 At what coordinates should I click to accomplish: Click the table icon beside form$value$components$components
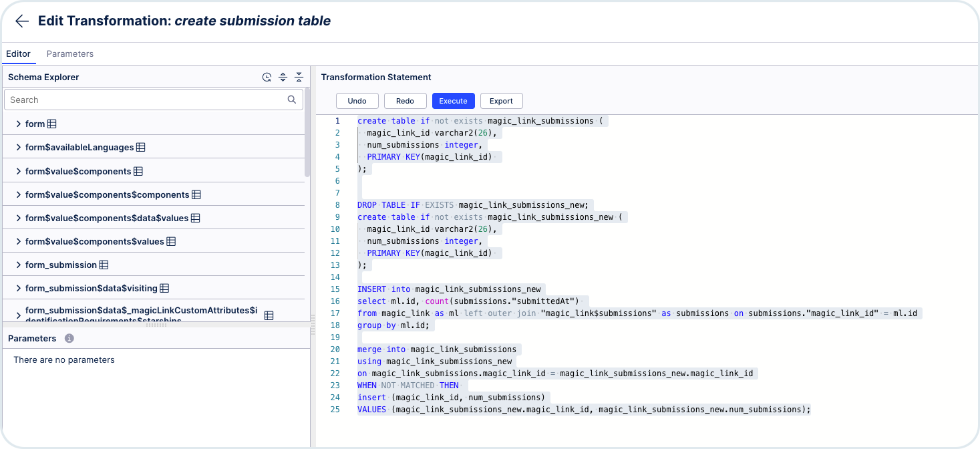point(196,194)
